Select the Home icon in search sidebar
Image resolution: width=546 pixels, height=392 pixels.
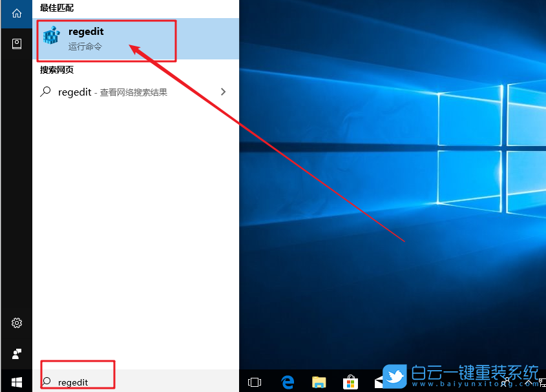(x=16, y=14)
